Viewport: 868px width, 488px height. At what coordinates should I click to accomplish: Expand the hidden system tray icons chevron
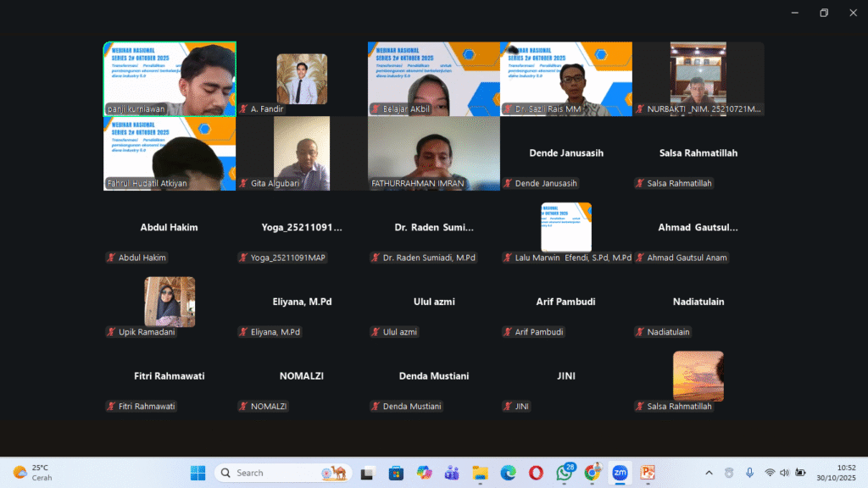click(709, 473)
